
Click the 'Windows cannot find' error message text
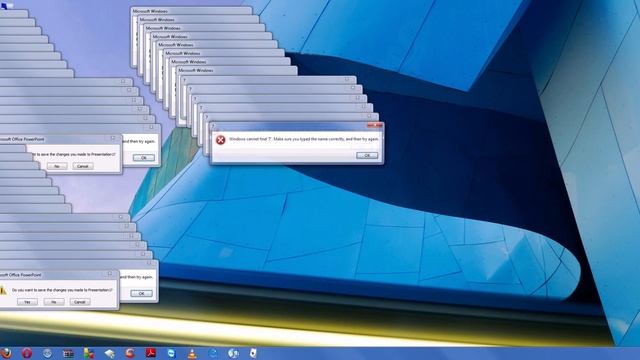pyautogui.click(x=304, y=139)
